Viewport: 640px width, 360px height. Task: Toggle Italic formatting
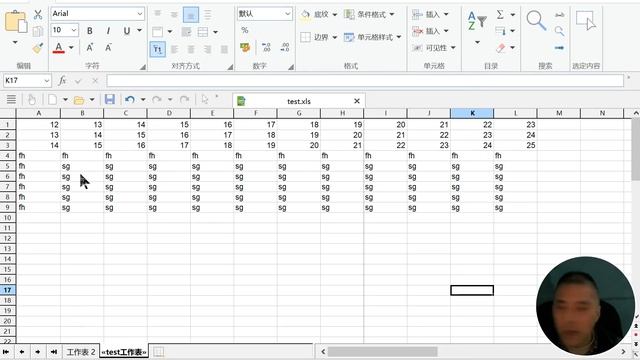(x=108, y=31)
